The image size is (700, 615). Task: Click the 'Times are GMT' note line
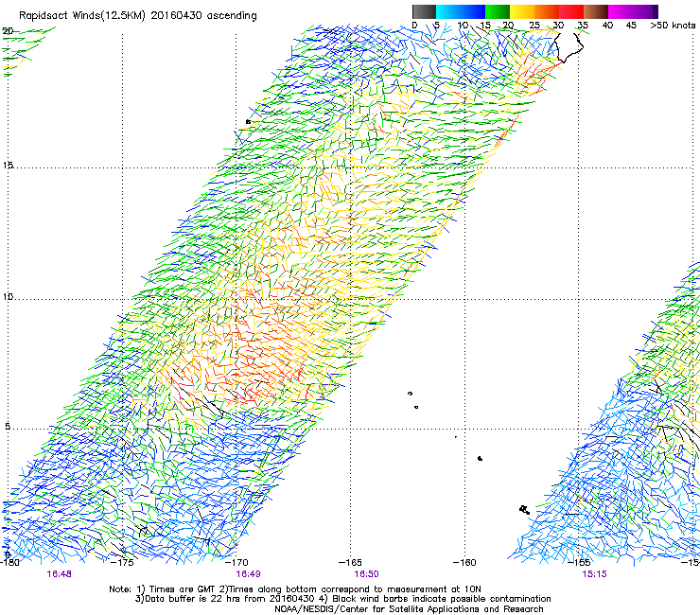click(x=295, y=589)
